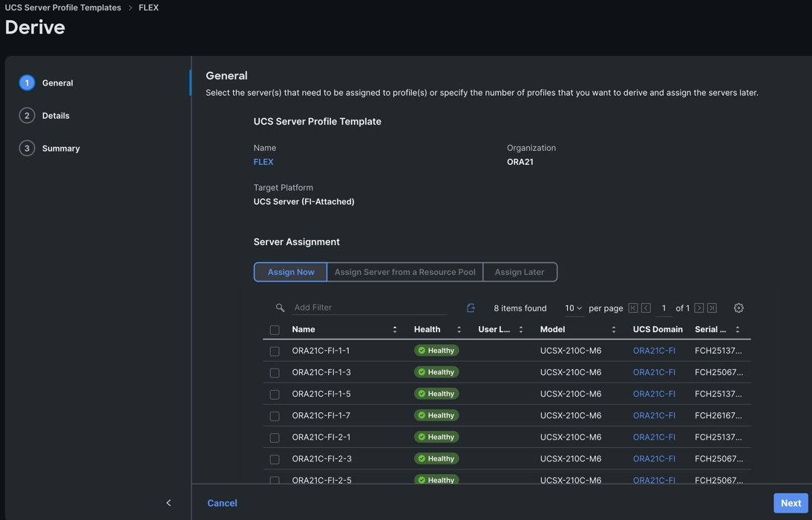
Task: Select Assign Server from a Resource Pool
Action: (405, 272)
